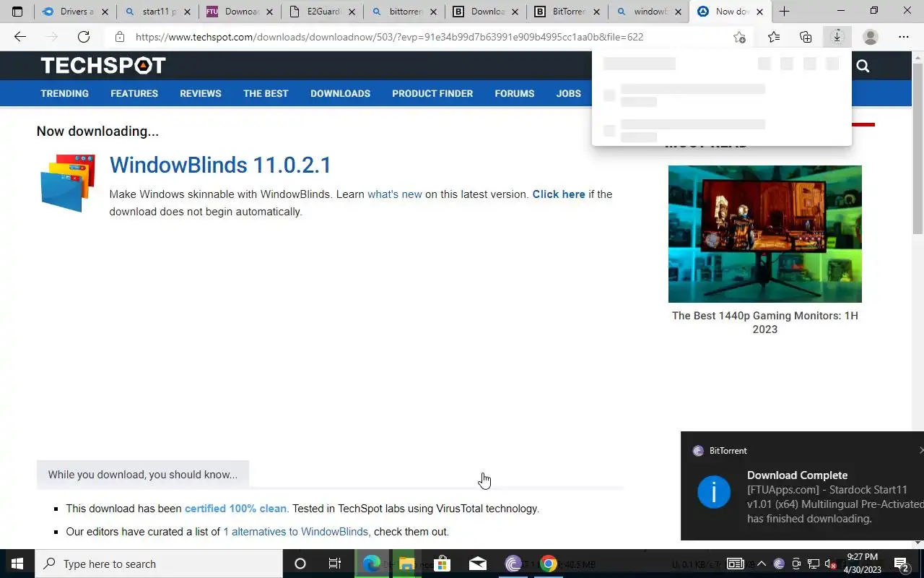Open Collections icon in toolbar
The height and width of the screenshot is (578, 924).
[x=806, y=37]
